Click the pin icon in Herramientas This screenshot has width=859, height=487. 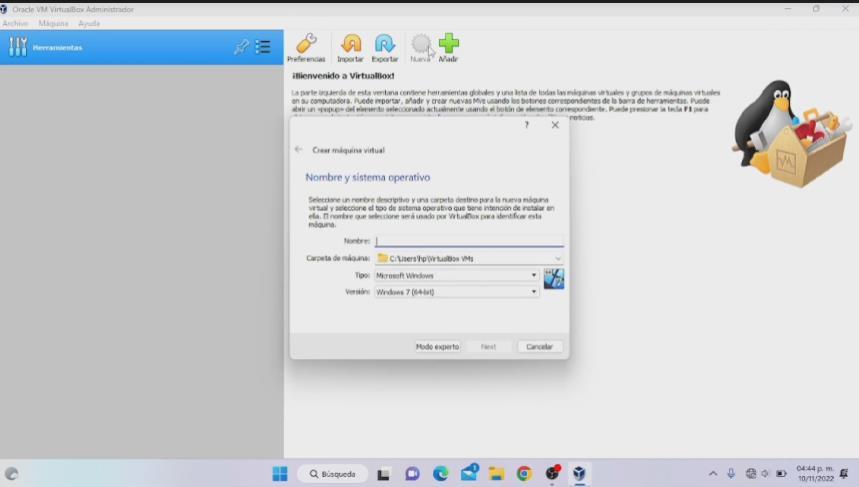pyautogui.click(x=241, y=47)
